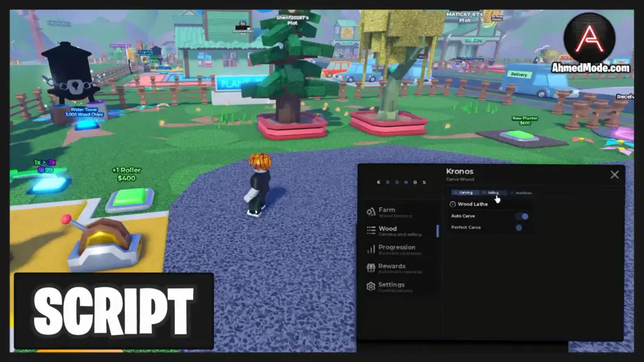Enable the Perfect Carve toggle
Screen dimensions: 644x362
(521, 228)
